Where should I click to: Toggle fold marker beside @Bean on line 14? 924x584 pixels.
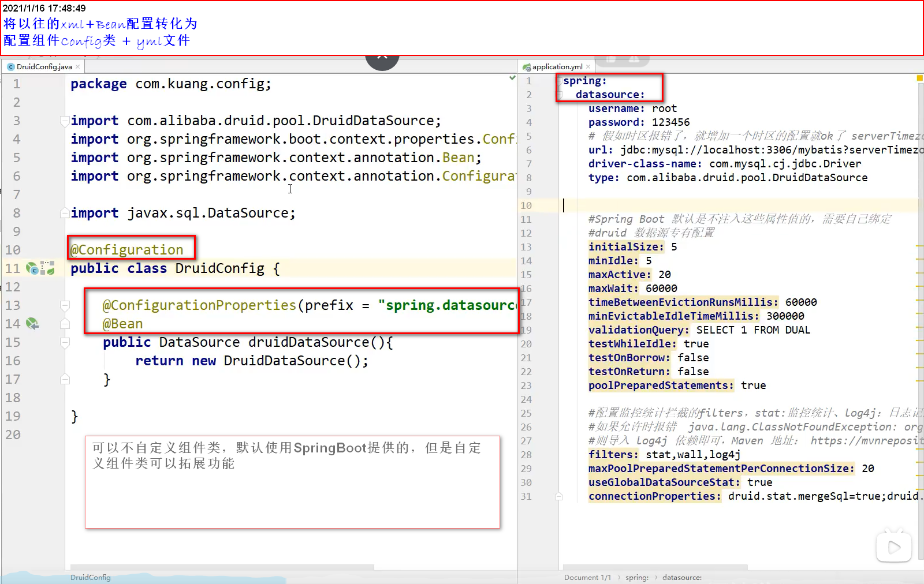[x=65, y=324]
